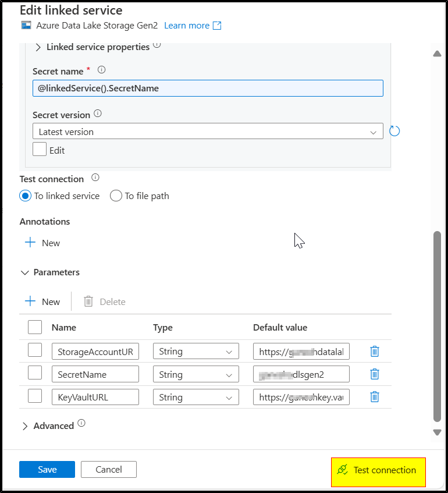Add a new parameter using the plus icon
Image resolution: width=448 pixels, height=493 pixels.
click(30, 302)
